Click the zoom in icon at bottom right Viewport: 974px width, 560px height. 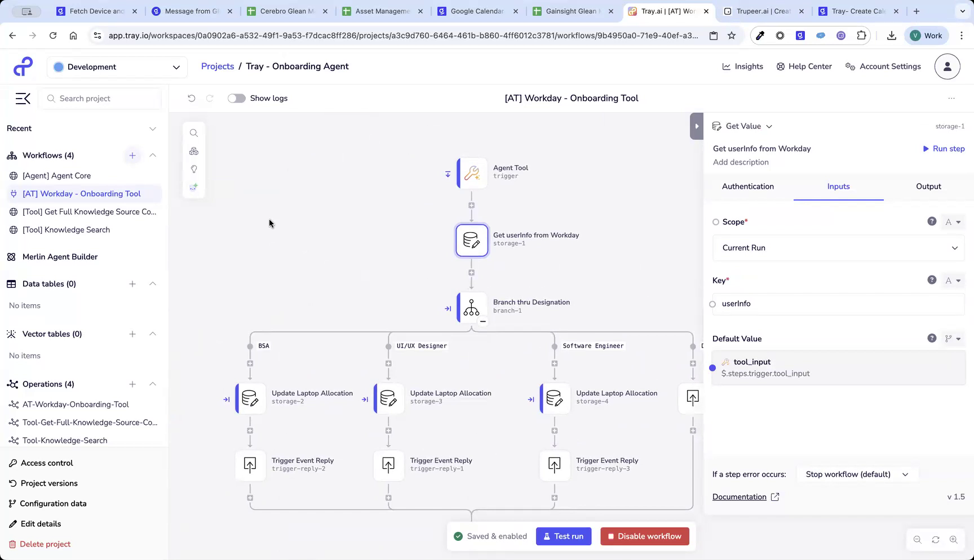(x=954, y=539)
